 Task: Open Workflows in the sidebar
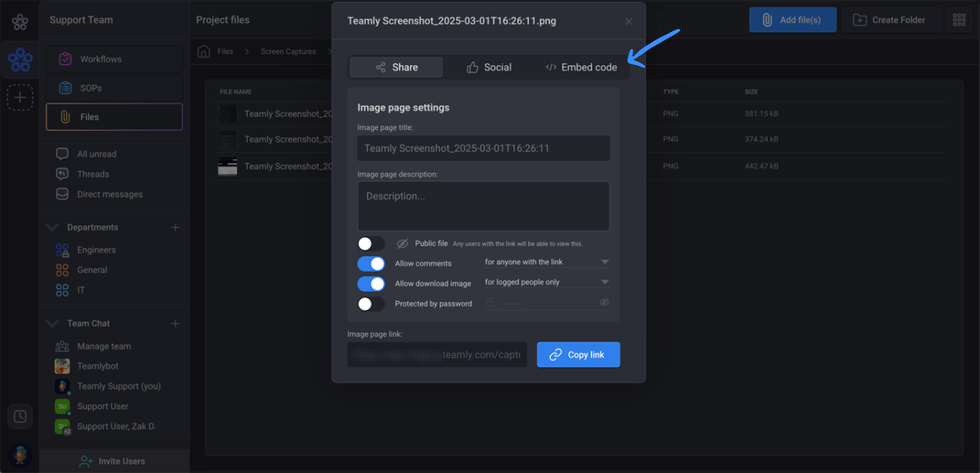pos(114,59)
